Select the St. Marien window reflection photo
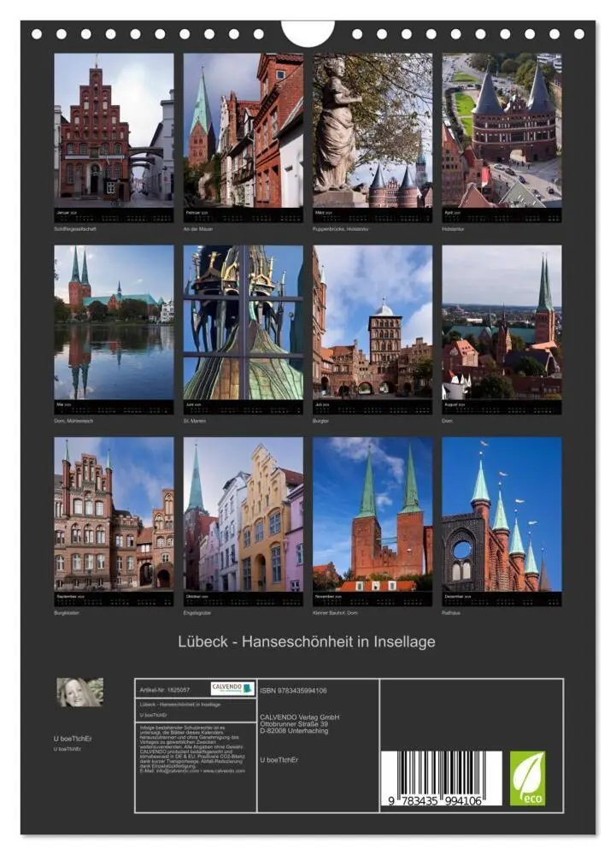This screenshot has height=855, width=616. point(243,321)
